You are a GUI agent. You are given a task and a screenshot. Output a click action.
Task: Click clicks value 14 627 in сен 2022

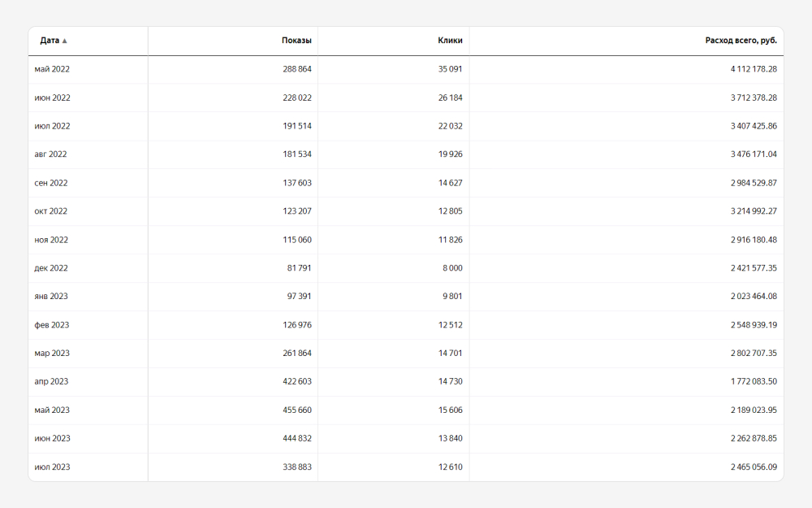tap(450, 183)
